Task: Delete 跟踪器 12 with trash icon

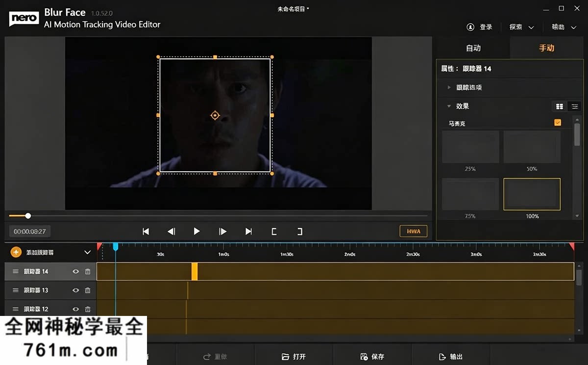Action: pyautogui.click(x=88, y=309)
